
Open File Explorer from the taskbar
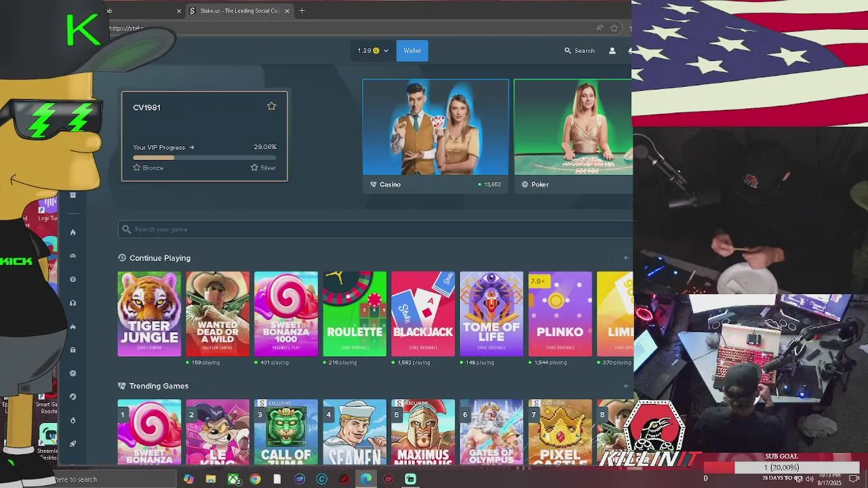click(x=211, y=479)
